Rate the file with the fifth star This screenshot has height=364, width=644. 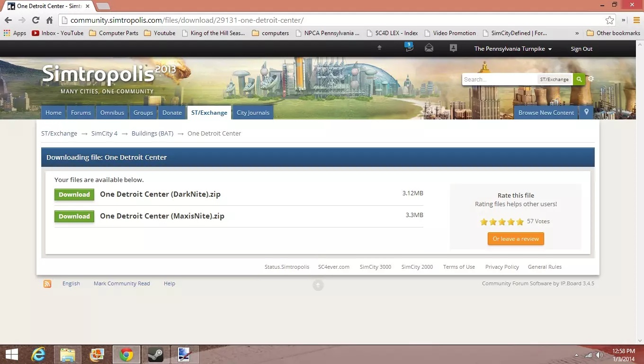(520, 222)
